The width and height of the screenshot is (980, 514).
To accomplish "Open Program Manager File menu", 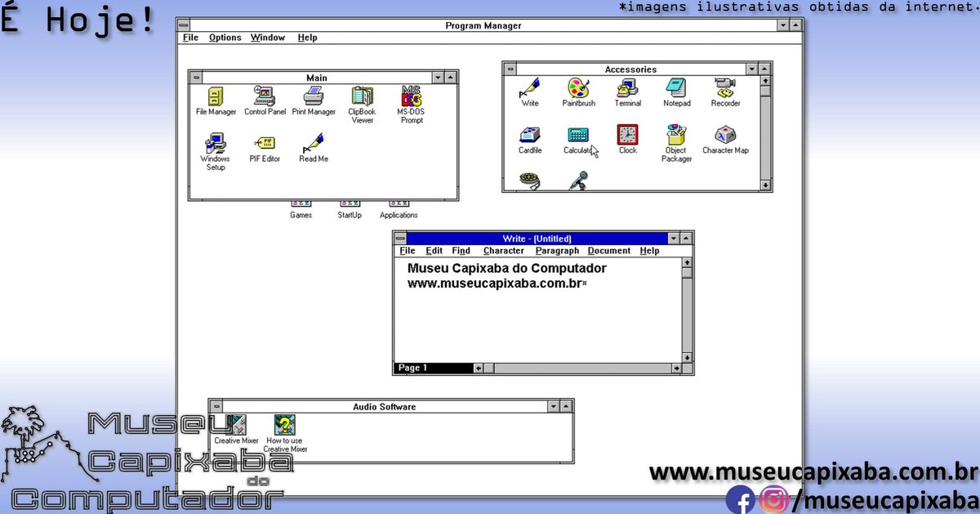I will [x=190, y=38].
